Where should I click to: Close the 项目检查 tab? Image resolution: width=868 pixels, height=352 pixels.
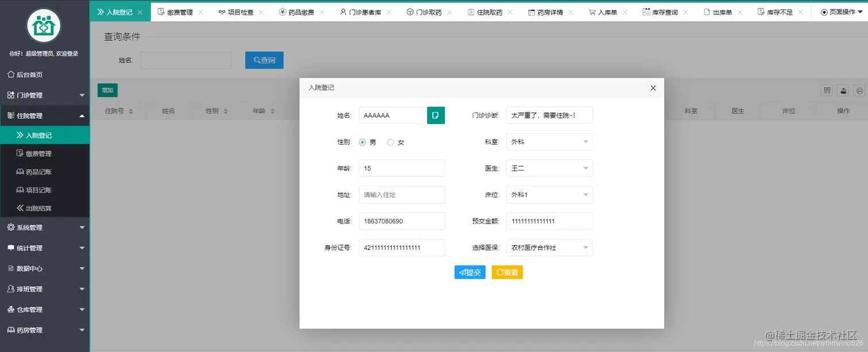[262, 12]
